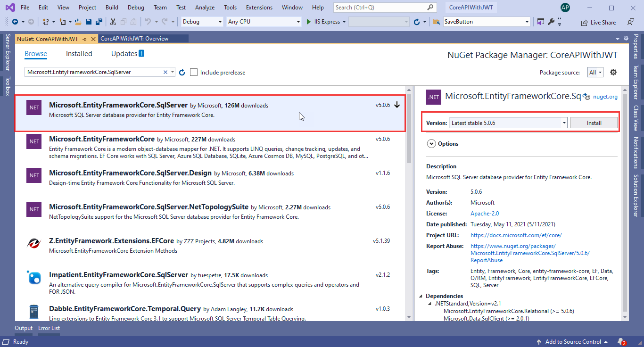This screenshot has height=347, width=644.
Task: Open the ReportAbuse link
Action: 530,253
